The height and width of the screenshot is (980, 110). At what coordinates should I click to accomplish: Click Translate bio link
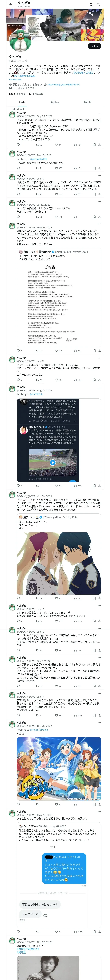(x=15, y=80)
